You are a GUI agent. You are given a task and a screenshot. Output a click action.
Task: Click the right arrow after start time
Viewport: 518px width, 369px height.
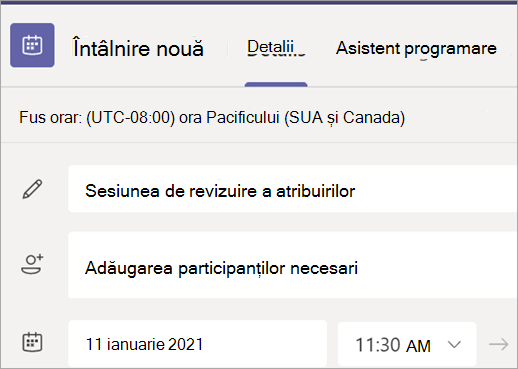coord(499,344)
